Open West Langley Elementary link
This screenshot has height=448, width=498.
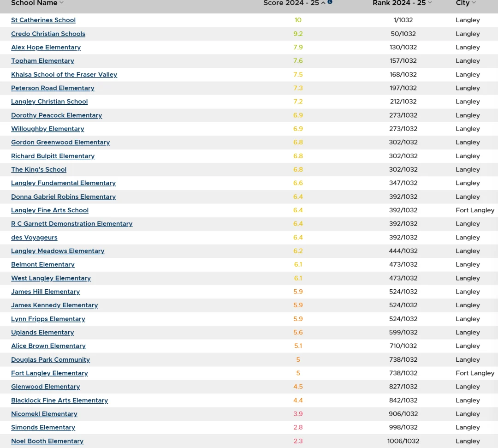click(51, 278)
